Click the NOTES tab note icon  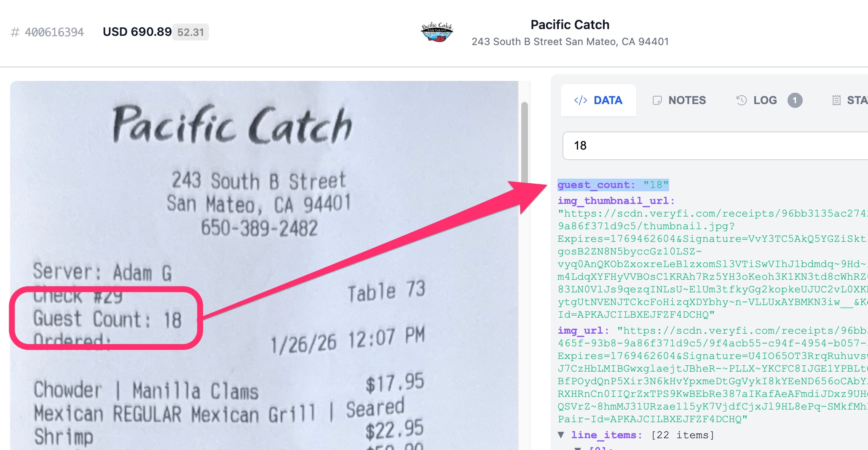(657, 100)
